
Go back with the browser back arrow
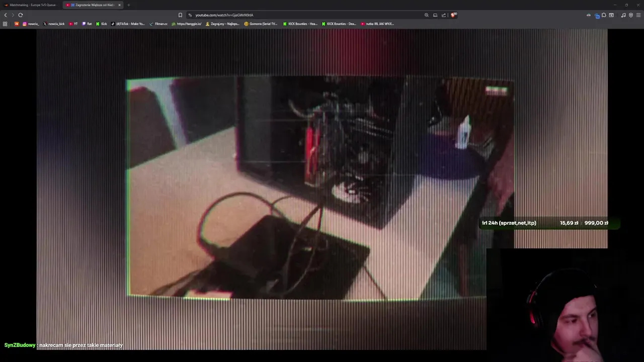(x=6, y=15)
